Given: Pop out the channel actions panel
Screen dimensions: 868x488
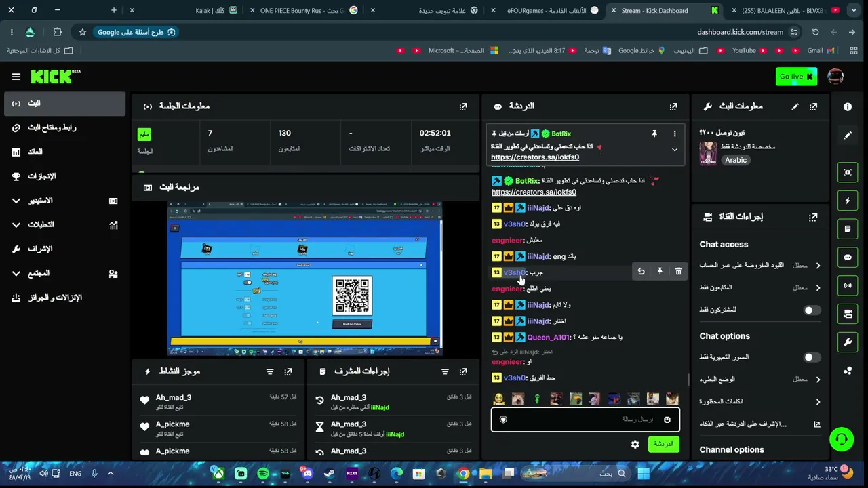Looking at the screenshot, I should pos(813,217).
